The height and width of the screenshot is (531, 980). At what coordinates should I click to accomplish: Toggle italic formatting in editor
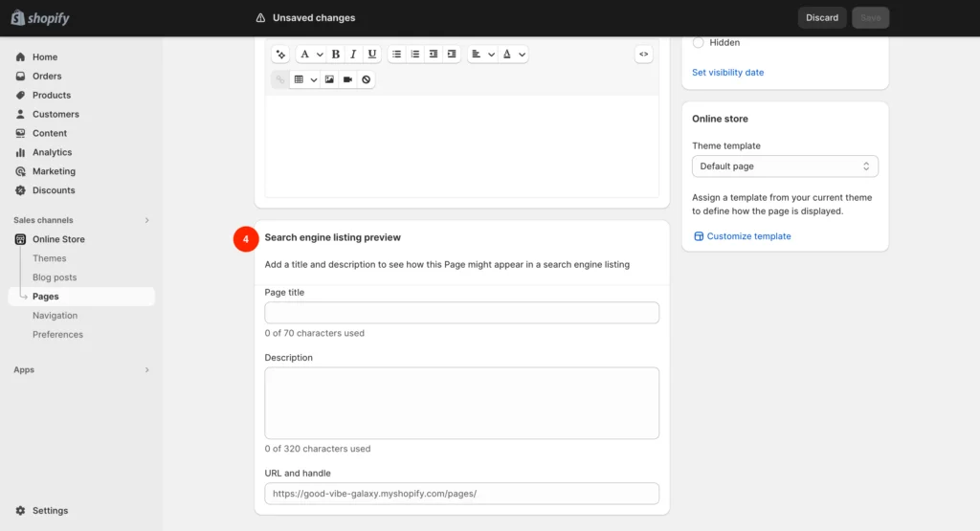click(x=353, y=55)
